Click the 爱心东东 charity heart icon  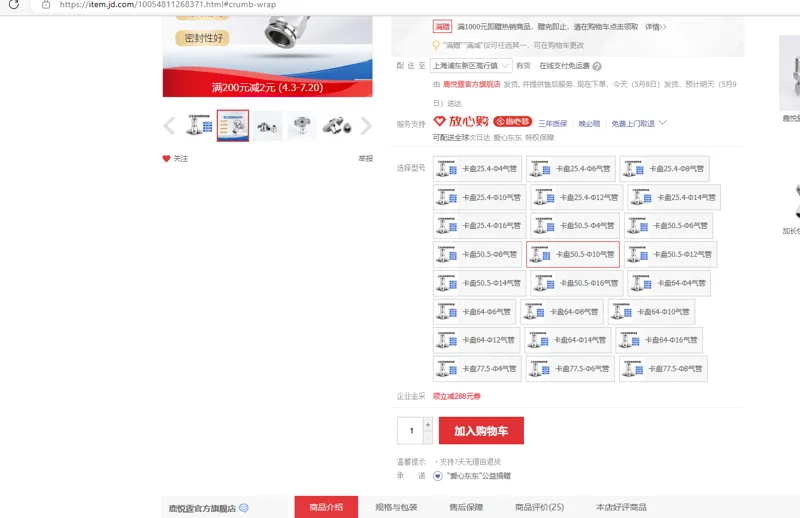tap(438, 476)
